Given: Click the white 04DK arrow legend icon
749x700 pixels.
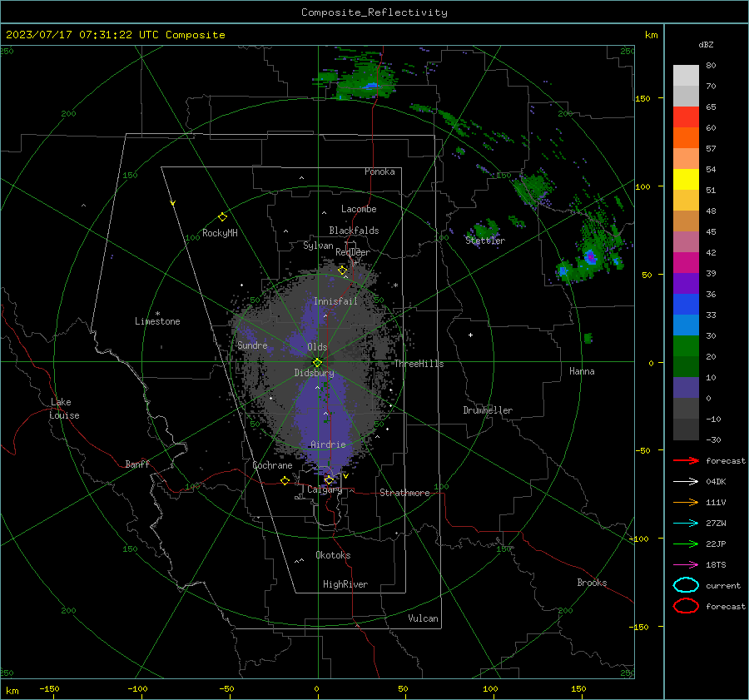Looking at the screenshot, I should (x=686, y=482).
